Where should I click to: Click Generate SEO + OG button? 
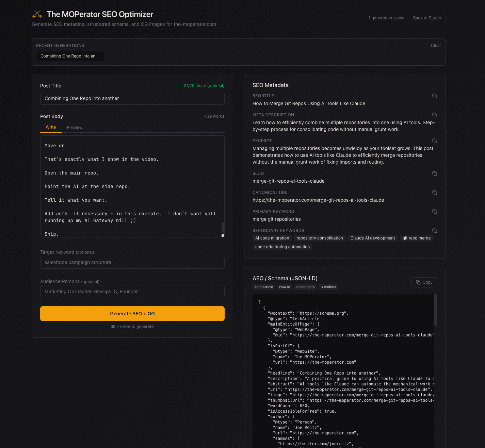[x=132, y=314]
